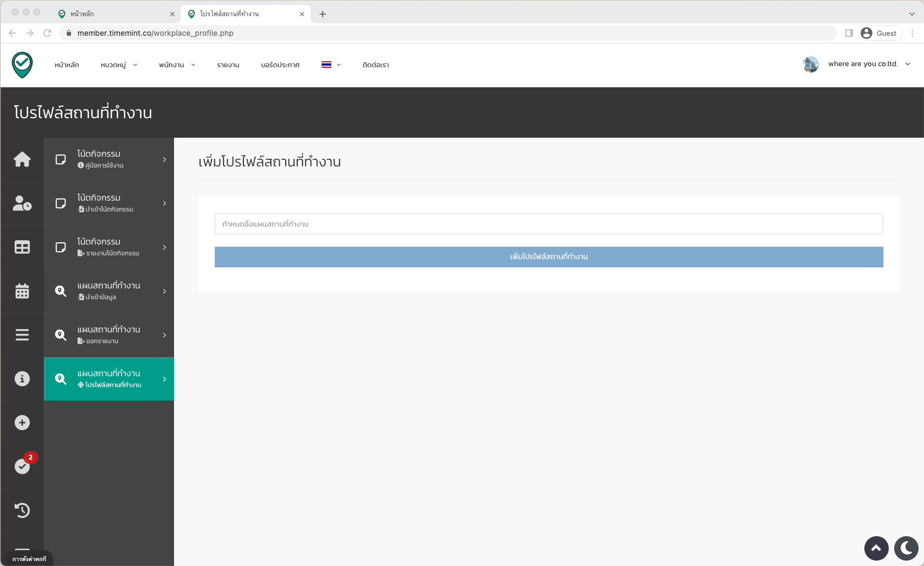This screenshot has height=566, width=924.
Task: Click the browser back arrow
Action: tap(12, 33)
